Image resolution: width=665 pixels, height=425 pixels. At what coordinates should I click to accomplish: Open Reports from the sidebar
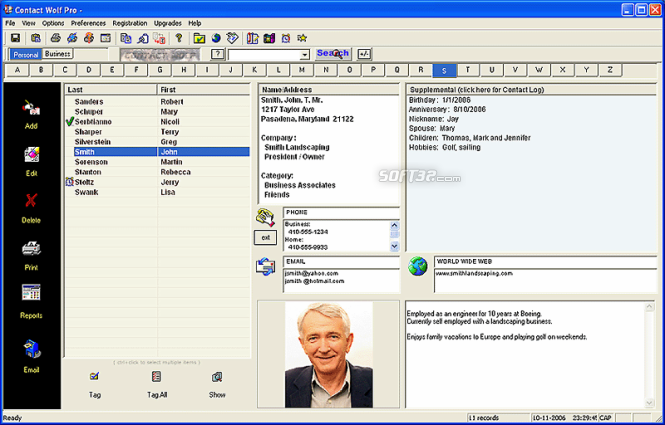coord(31,293)
